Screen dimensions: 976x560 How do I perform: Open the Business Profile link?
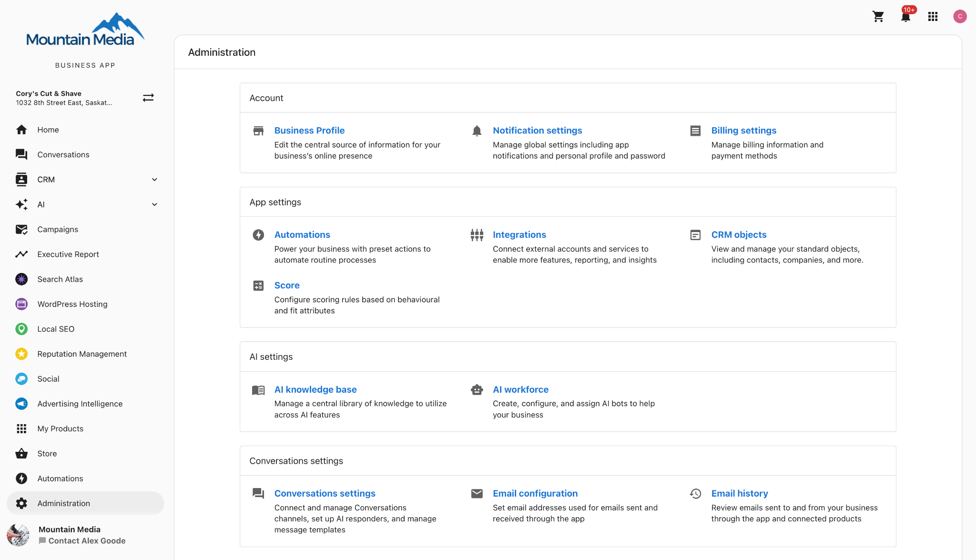[309, 131]
